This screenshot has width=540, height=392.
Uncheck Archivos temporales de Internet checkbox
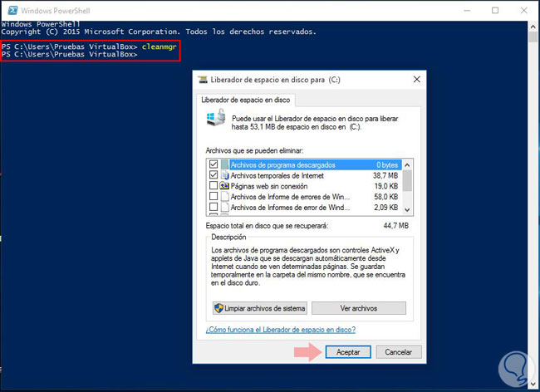[x=214, y=175]
